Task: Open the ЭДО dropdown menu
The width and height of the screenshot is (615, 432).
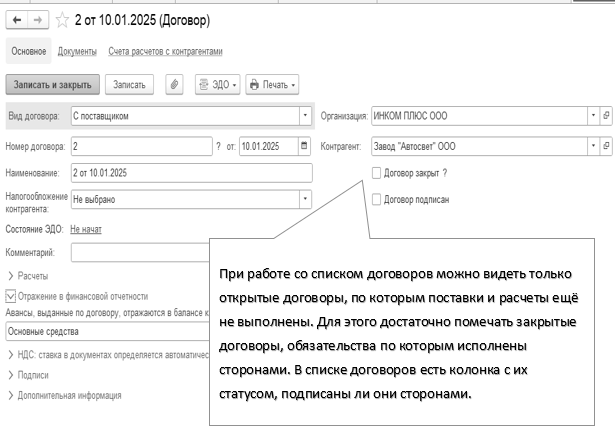Action: 218,84
